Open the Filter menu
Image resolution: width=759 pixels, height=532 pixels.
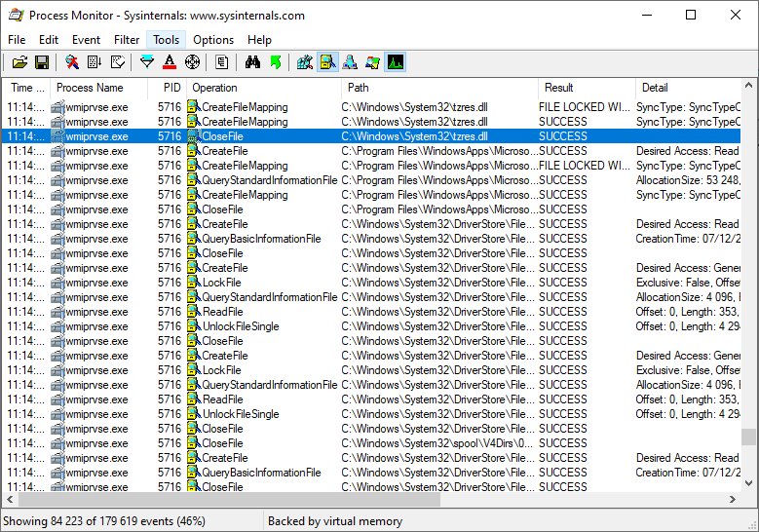[127, 40]
